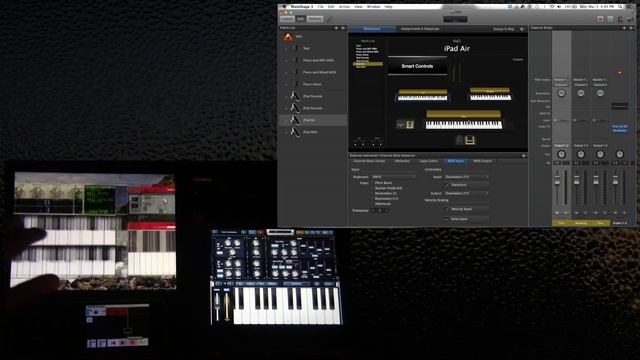Image resolution: width=640 pixels, height=360 pixels.
Task: Click the iPad Air patch icon
Action: coord(295,120)
